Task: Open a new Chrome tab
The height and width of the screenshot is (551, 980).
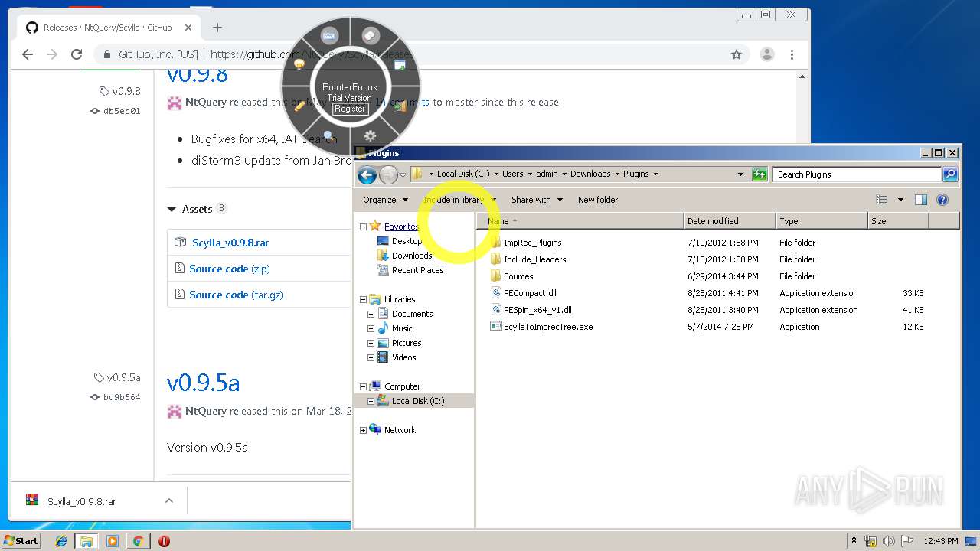Action: (x=217, y=28)
